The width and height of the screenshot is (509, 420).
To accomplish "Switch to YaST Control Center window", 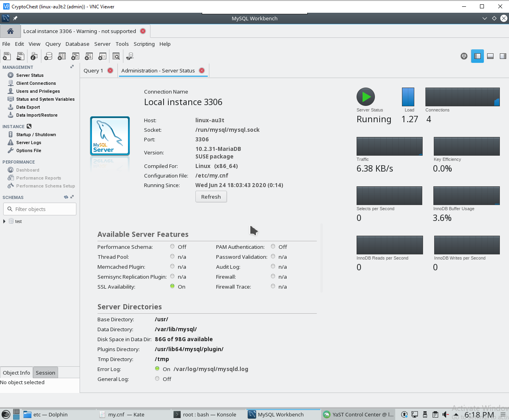I will click(358, 414).
